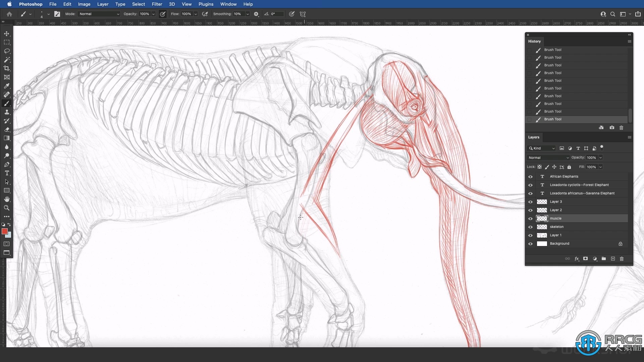
Task: Select the History Brush tool
Action: pyautogui.click(x=7, y=121)
